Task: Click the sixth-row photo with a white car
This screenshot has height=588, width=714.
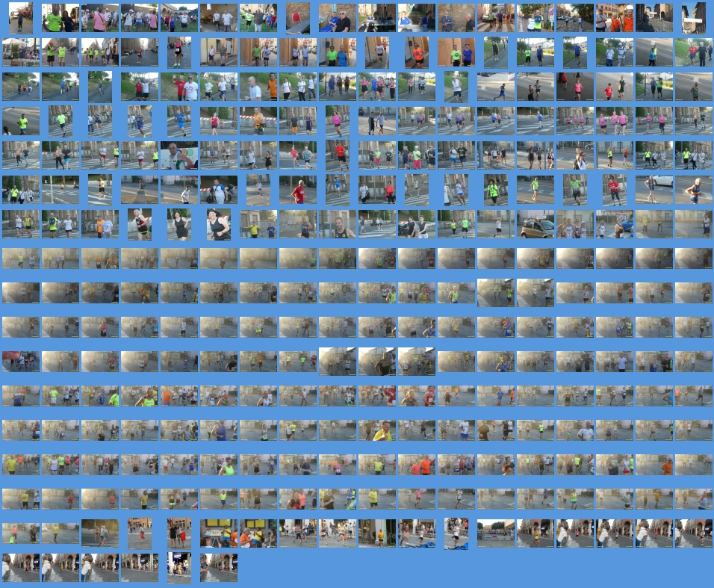Action: (x=654, y=191)
